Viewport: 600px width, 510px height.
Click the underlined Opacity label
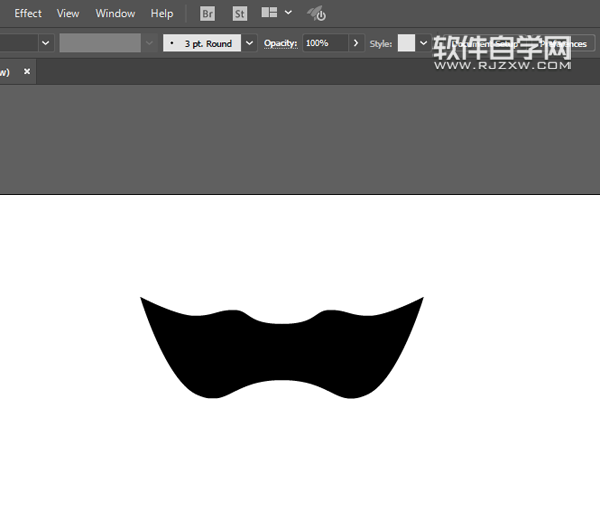(x=280, y=44)
